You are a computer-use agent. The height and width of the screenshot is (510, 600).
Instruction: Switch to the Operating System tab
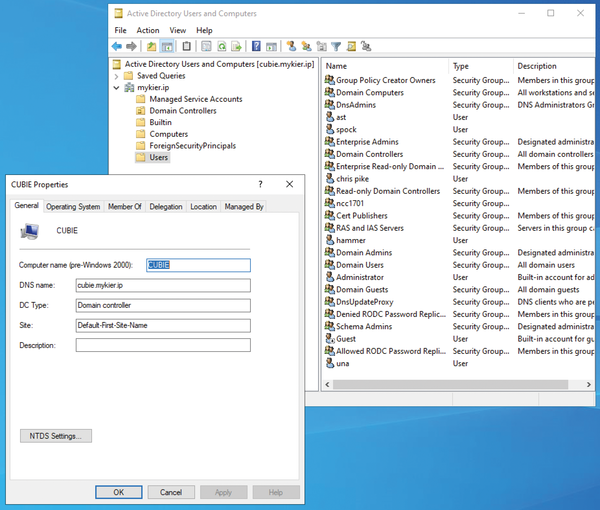(x=73, y=207)
